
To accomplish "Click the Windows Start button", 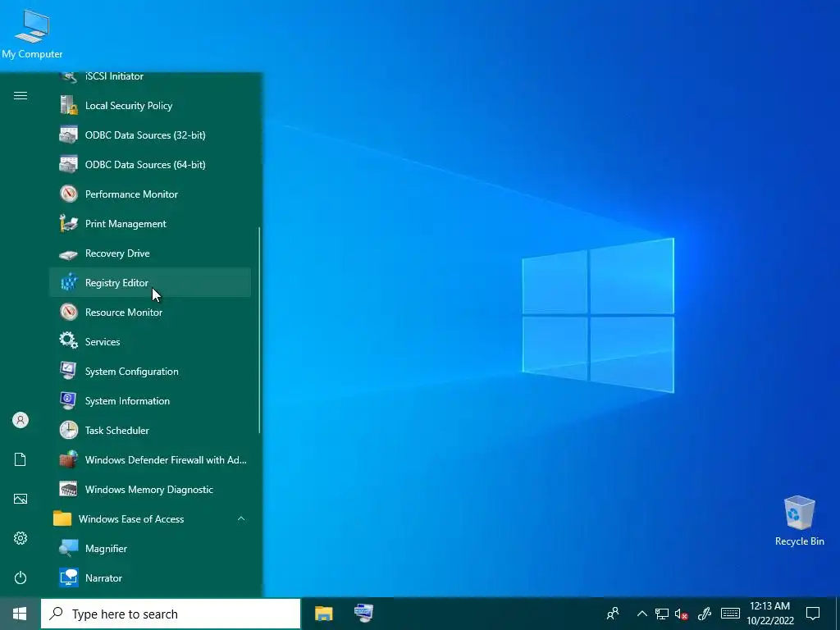I will 20,614.
